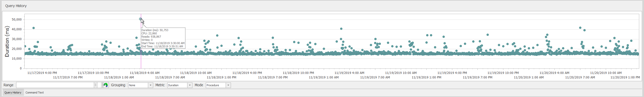Select the highest point near 11/20/2019 7:00 AM
The height and width of the screenshot is (97, 644).
[x=580, y=28]
